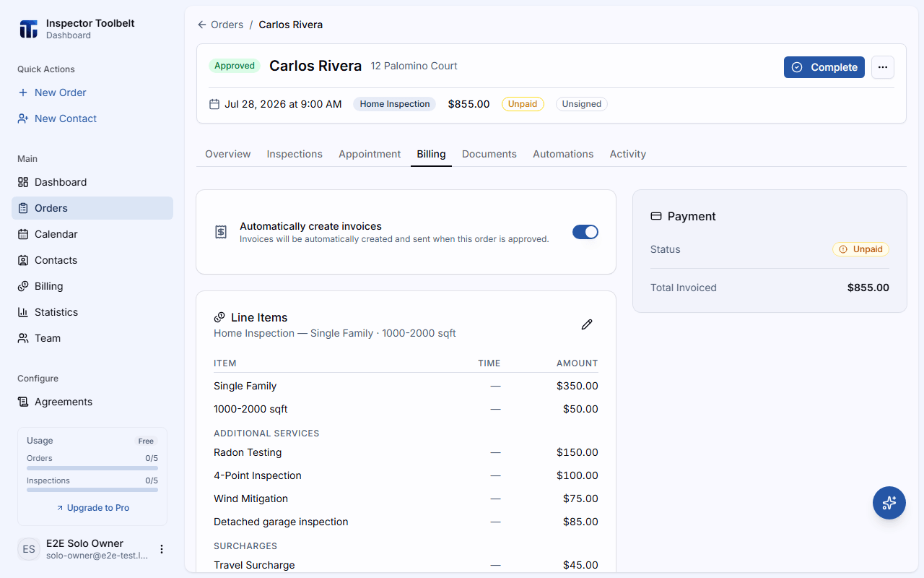
Task: Click the Travel Surcharge line item
Action: [x=406, y=565]
